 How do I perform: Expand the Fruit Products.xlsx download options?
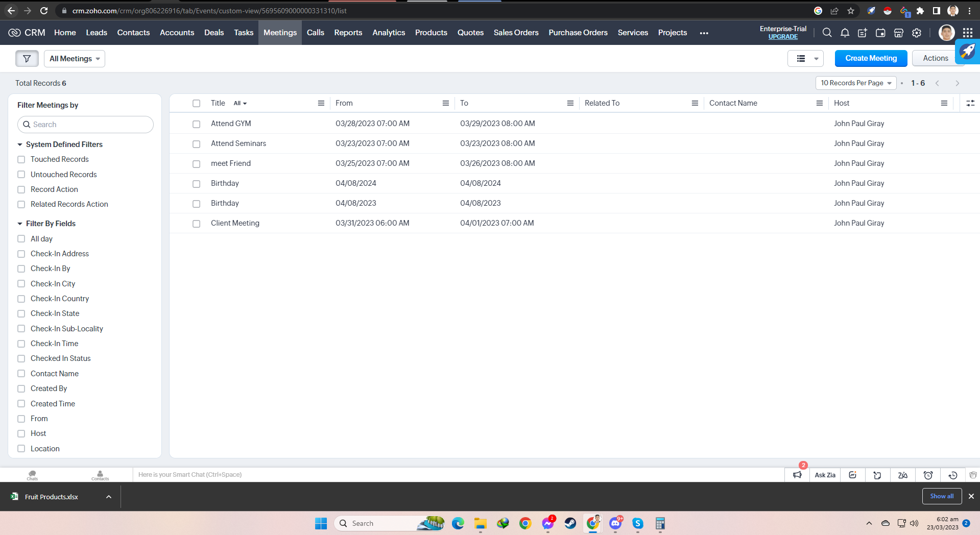click(x=109, y=497)
